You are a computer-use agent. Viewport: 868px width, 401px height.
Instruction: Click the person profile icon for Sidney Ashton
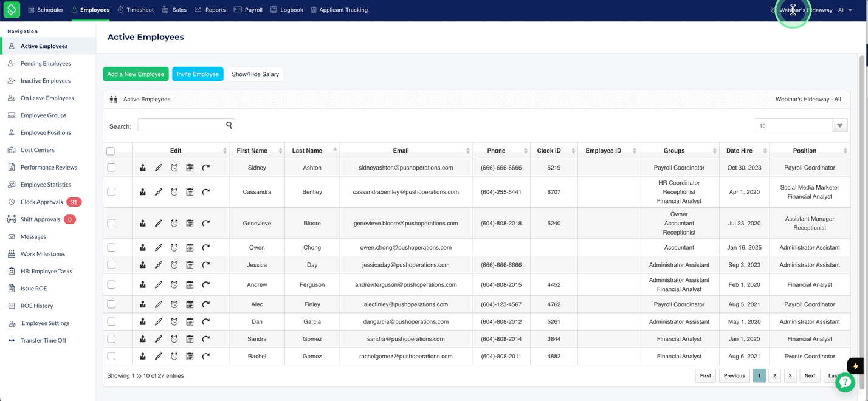pos(143,168)
